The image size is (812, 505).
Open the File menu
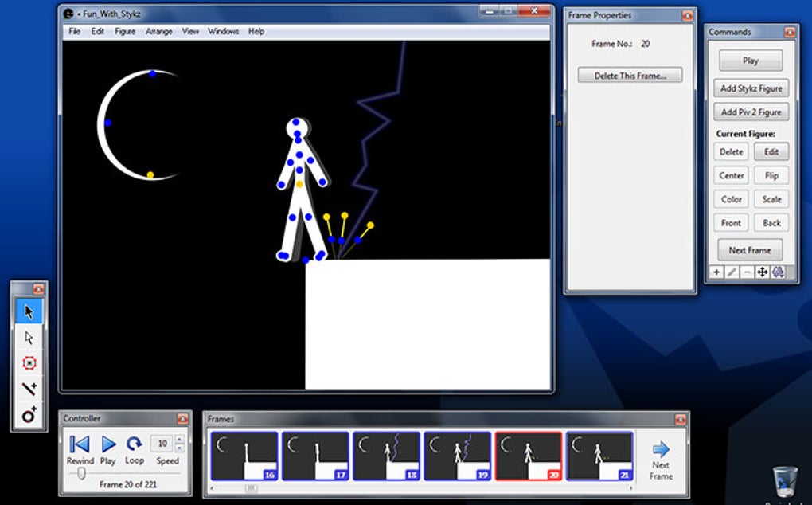pyautogui.click(x=75, y=32)
